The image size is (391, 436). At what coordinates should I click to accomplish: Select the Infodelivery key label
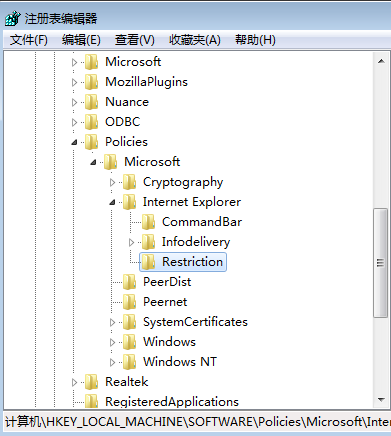(196, 242)
